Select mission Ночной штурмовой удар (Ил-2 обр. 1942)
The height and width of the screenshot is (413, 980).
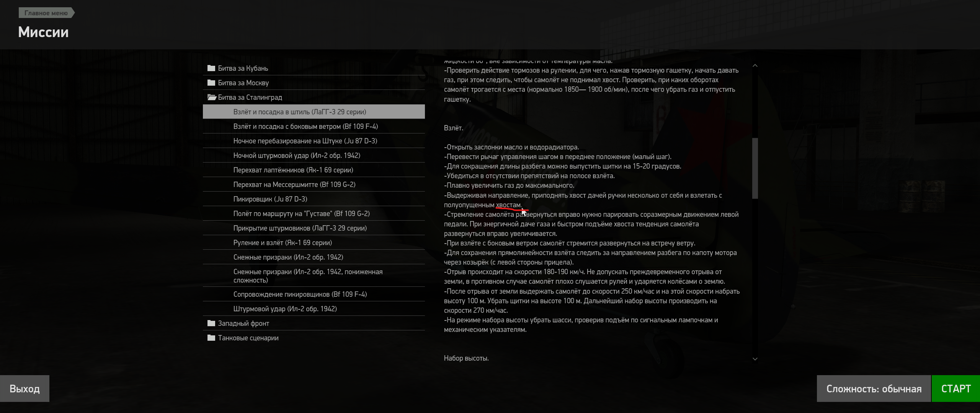[314, 155]
